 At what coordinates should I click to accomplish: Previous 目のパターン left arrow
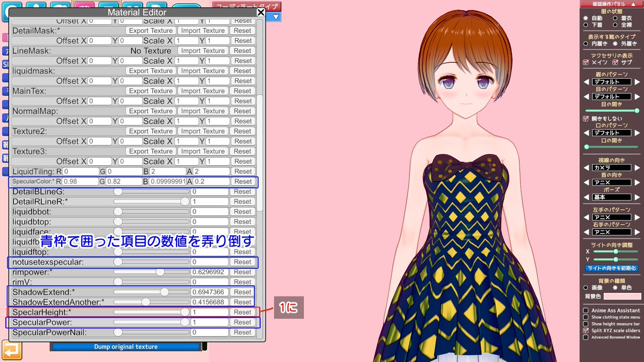587,97
